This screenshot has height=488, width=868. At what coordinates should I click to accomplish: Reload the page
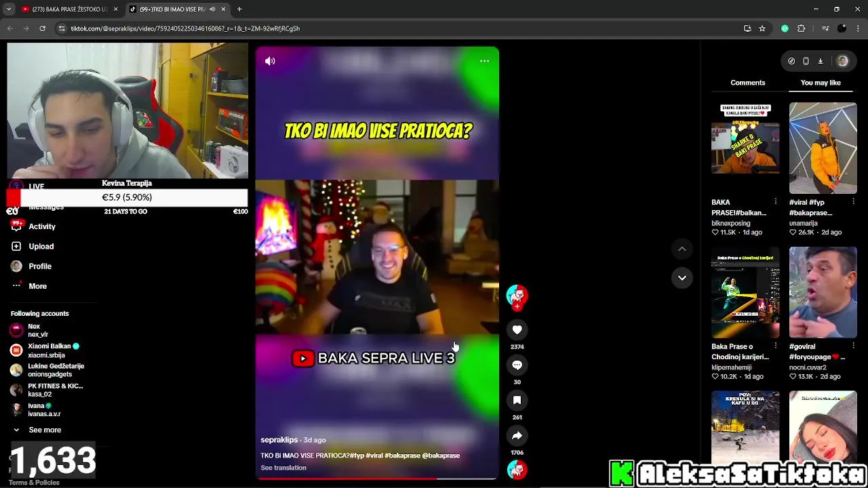(x=42, y=28)
